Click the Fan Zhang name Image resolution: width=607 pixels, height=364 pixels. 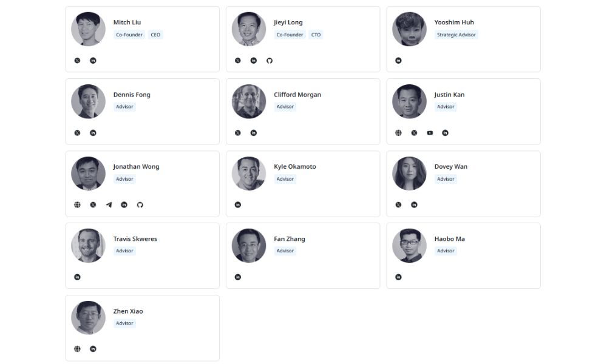coord(290,239)
